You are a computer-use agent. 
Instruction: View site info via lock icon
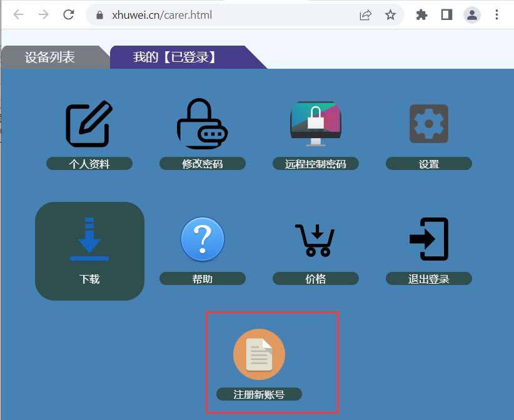coord(99,15)
